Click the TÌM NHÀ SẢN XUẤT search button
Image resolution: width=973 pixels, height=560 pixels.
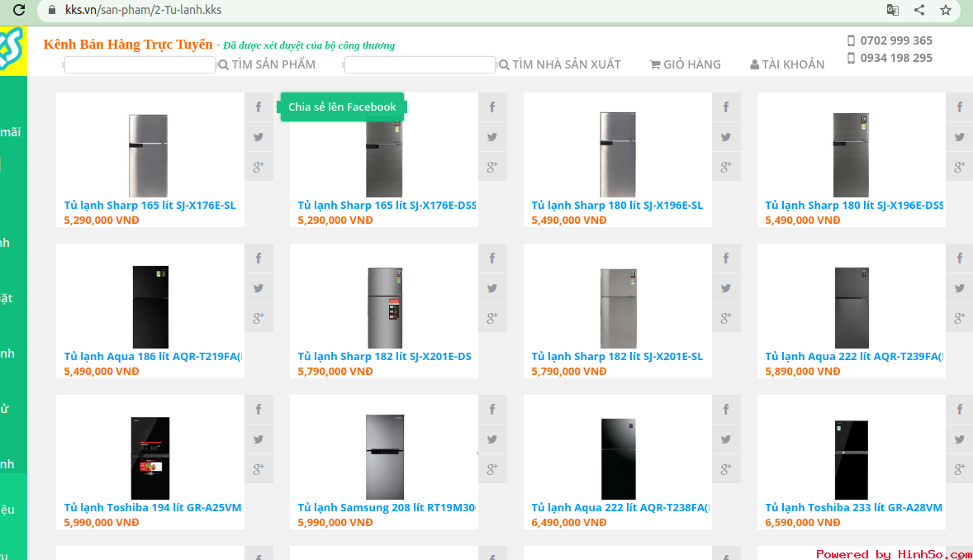click(x=560, y=64)
